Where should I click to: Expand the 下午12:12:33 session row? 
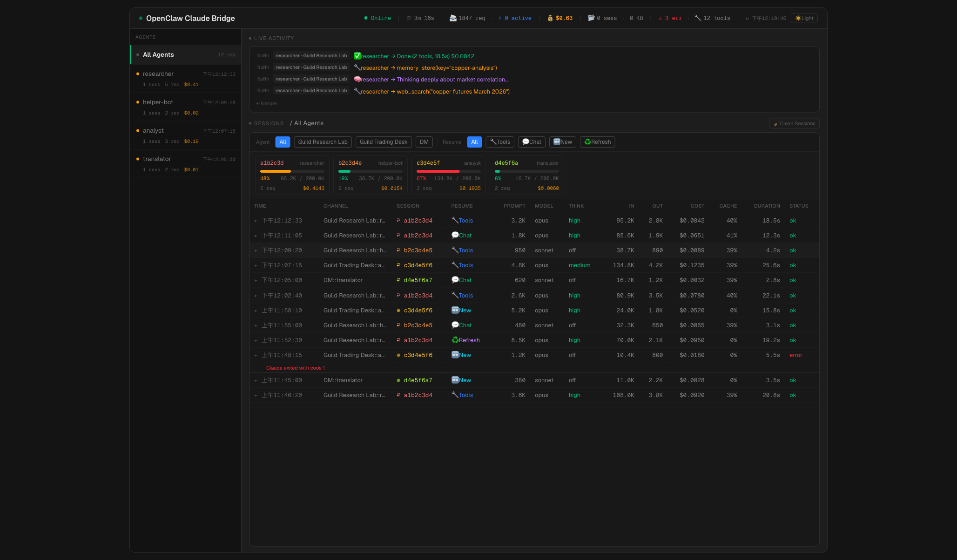[x=256, y=220]
